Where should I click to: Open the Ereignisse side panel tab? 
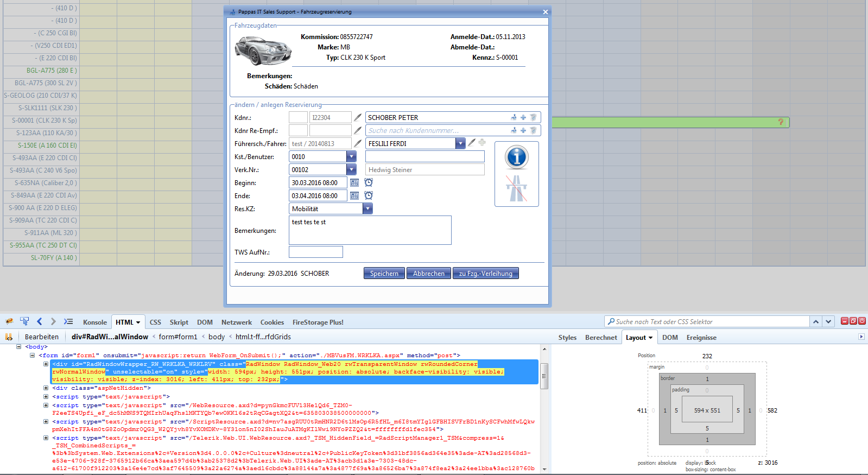click(701, 337)
